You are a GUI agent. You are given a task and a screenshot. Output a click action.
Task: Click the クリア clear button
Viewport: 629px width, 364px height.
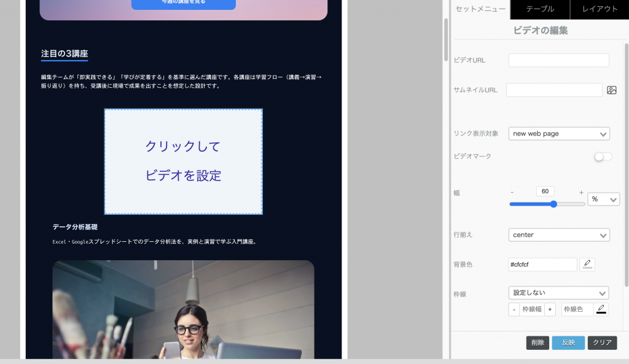click(602, 343)
